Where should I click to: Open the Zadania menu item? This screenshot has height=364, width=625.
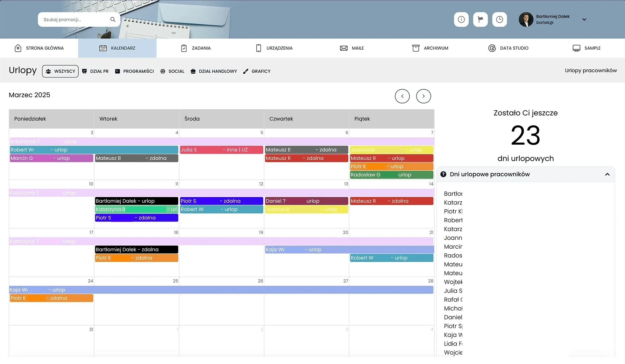pos(196,48)
